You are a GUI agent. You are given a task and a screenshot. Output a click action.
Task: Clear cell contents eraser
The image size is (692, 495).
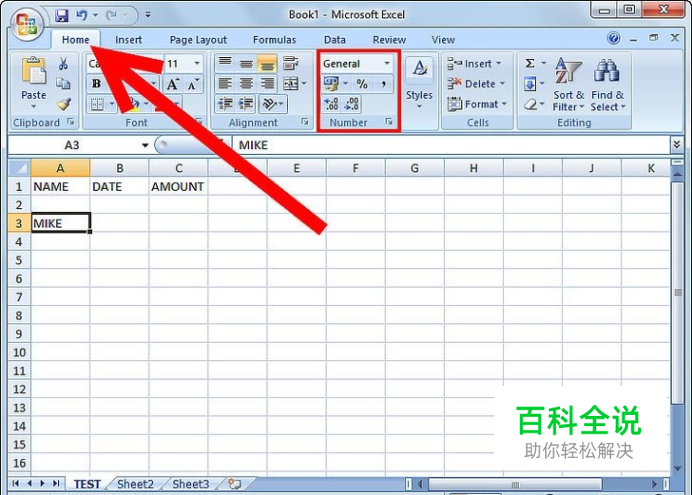[530, 105]
